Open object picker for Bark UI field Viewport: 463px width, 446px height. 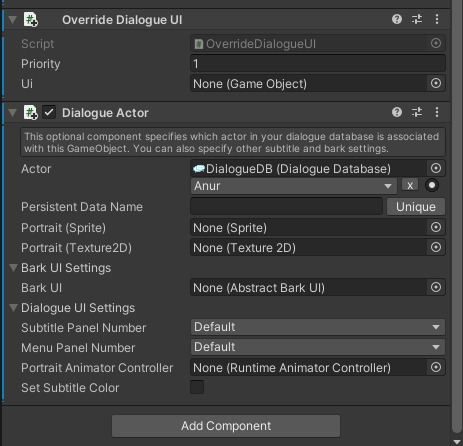click(x=436, y=287)
